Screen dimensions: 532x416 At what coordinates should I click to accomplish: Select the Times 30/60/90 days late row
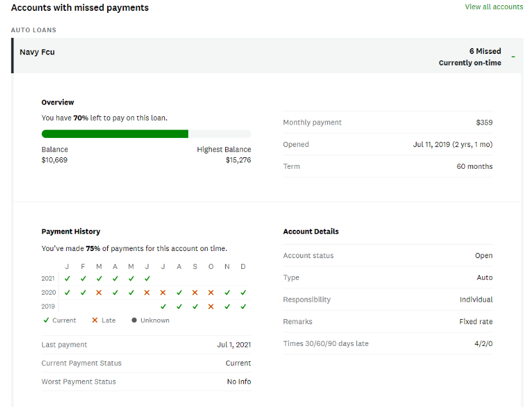click(x=388, y=343)
